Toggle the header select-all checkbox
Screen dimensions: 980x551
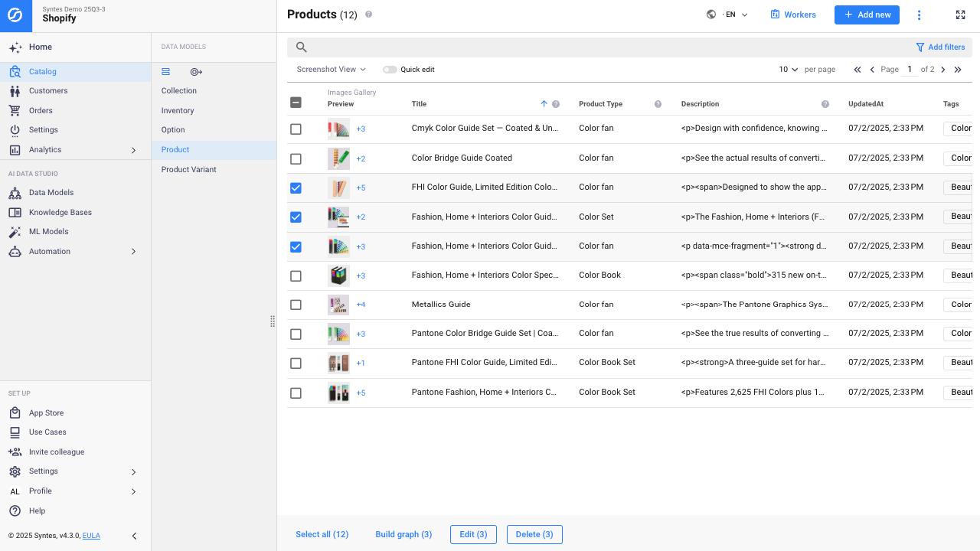pos(296,103)
